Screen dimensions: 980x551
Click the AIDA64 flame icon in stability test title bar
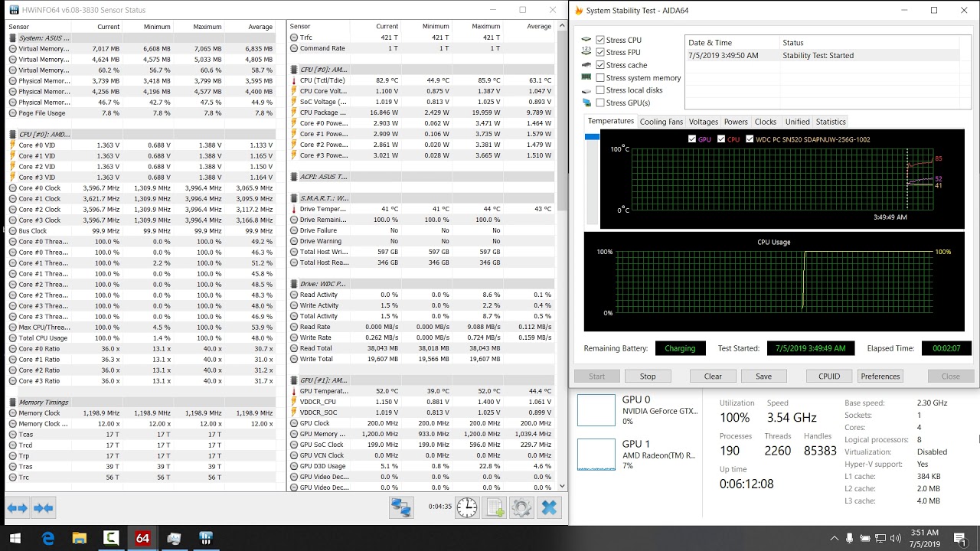pos(580,11)
